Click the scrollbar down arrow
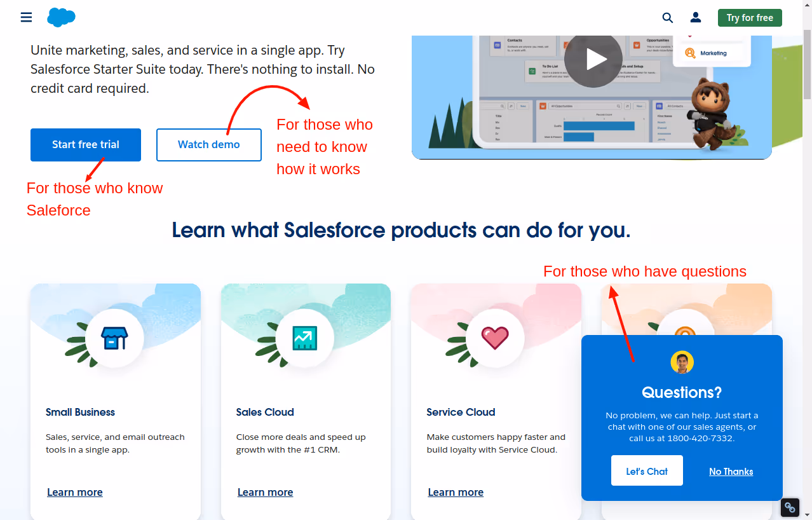The width and height of the screenshot is (812, 520). tap(807, 514)
